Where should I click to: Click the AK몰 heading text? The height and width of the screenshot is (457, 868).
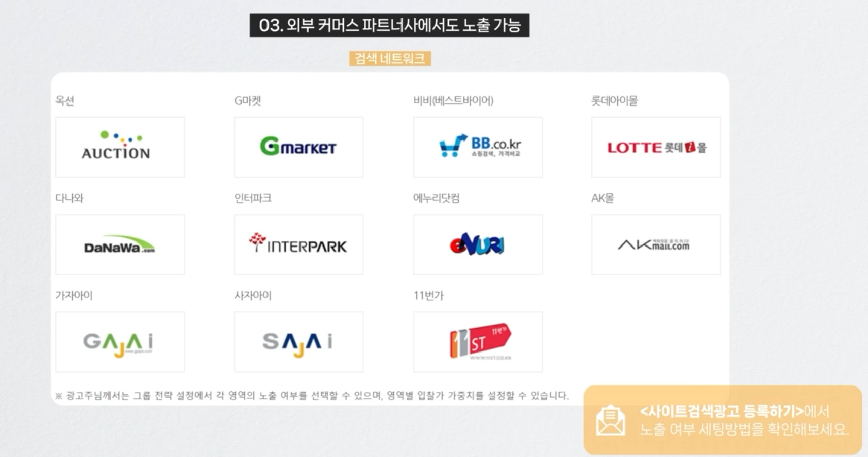(603, 198)
